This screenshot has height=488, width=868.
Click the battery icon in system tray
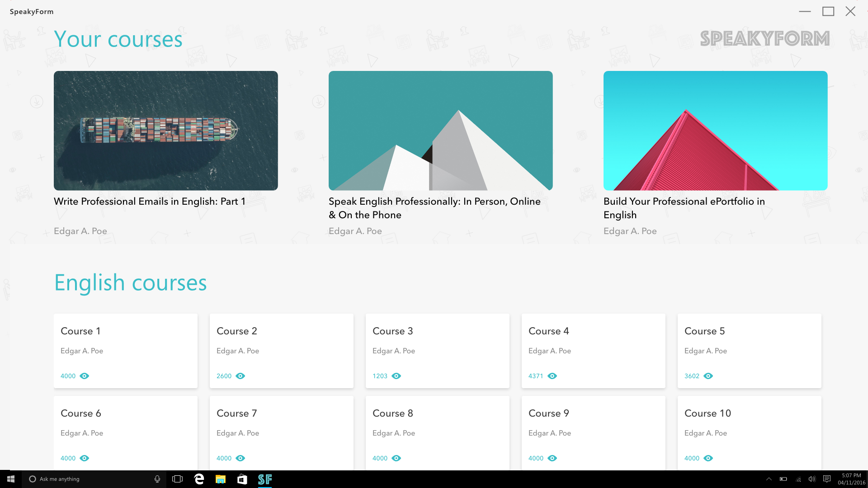click(x=783, y=479)
